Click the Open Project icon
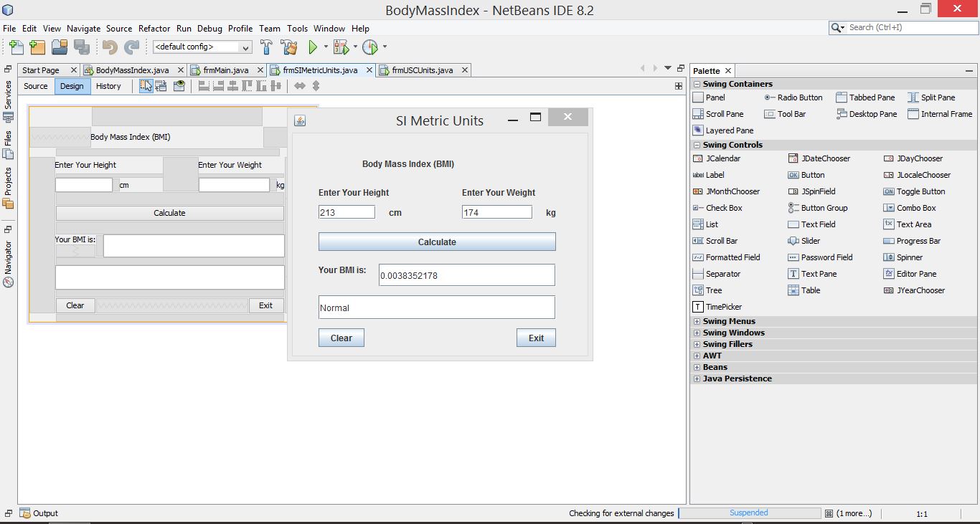The image size is (980, 524). pyautogui.click(x=60, y=47)
